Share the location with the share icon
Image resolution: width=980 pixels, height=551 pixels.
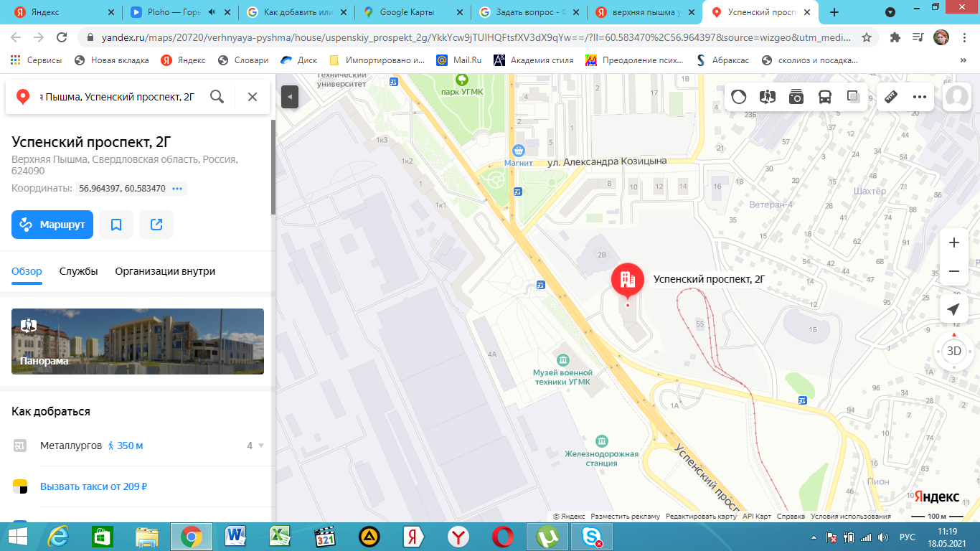pos(156,225)
